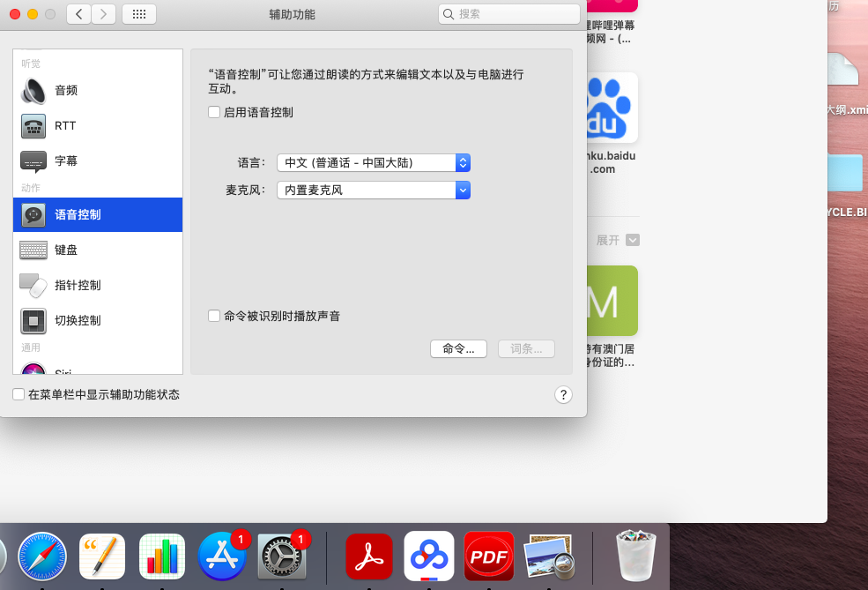Open the help question mark button
Image resolution: width=868 pixels, height=590 pixels.
(x=563, y=394)
